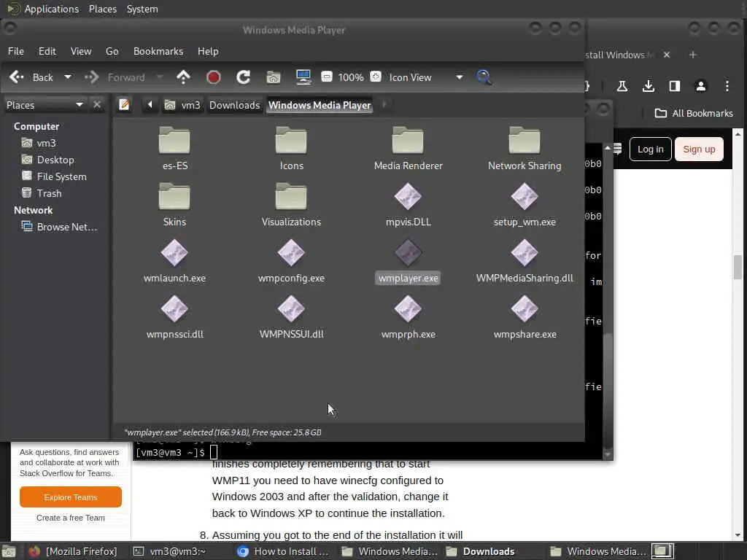Open the Icon View mode dropdown
The height and width of the screenshot is (560, 747).
click(x=425, y=77)
